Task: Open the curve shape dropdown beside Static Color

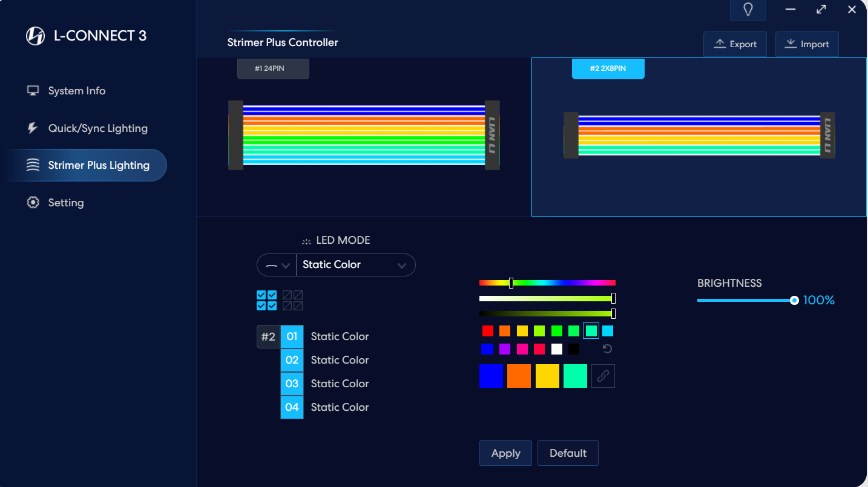Action: 277,265
